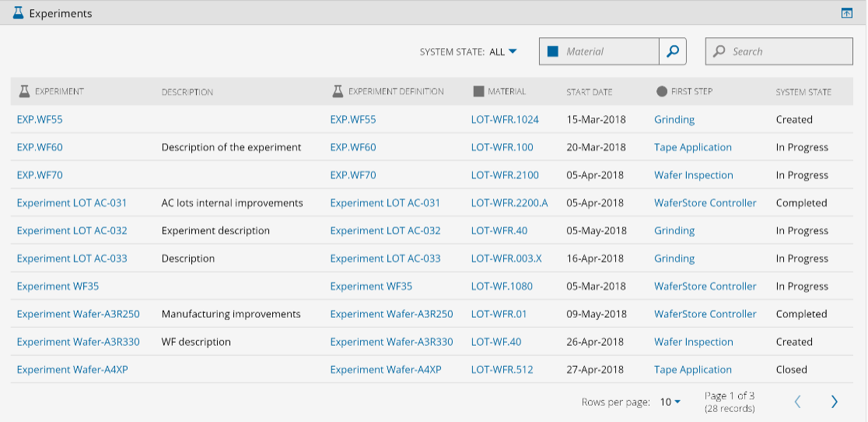Screen dimensions: 868x422
Task: Click the flask icon in Experiment column header
Action: [24, 92]
